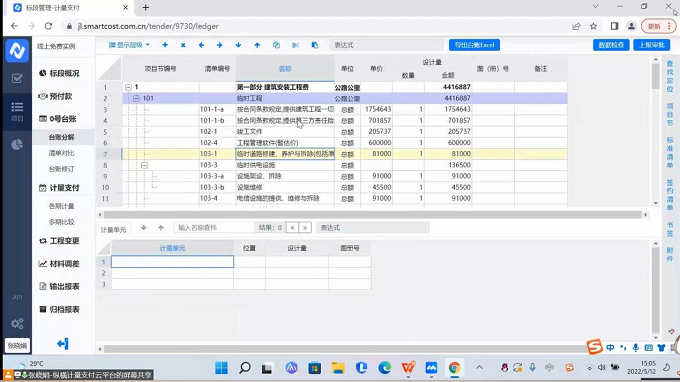Open 附件 side tab
The width and height of the screenshot is (680, 382).
(670, 255)
